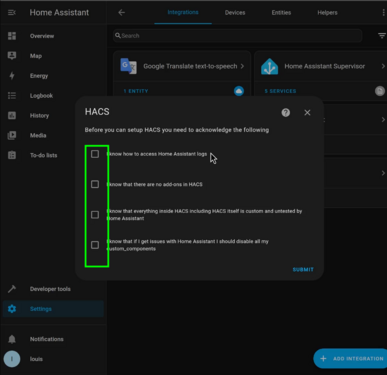
Task: Open Developer tools hammer icon
Action: pyautogui.click(x=12, y=289)
